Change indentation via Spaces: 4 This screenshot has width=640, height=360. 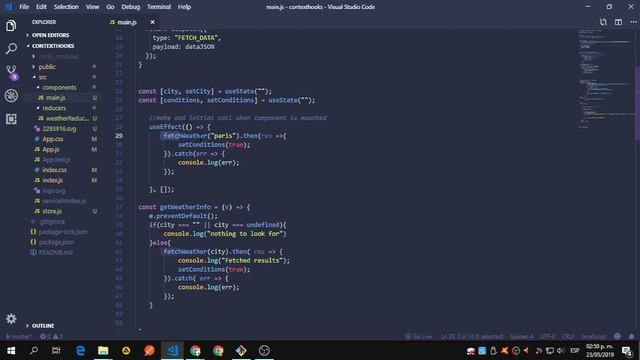[522, 337]
